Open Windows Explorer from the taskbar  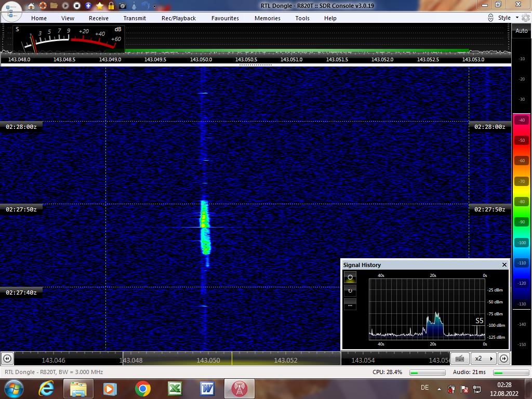[x=78, y=389]
